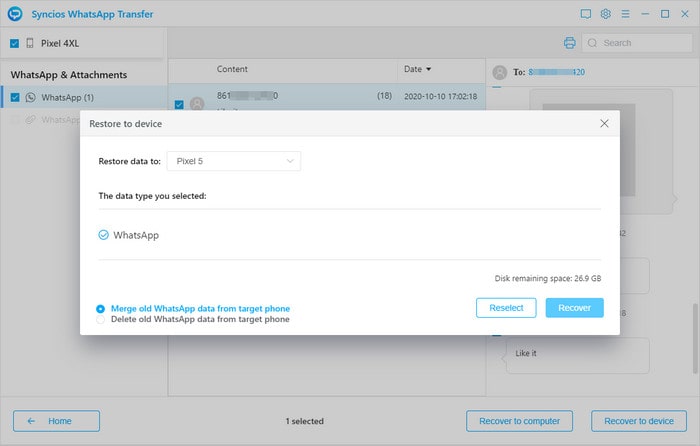
Task: Close the Restore to device dialog
Action: (604, 123)
